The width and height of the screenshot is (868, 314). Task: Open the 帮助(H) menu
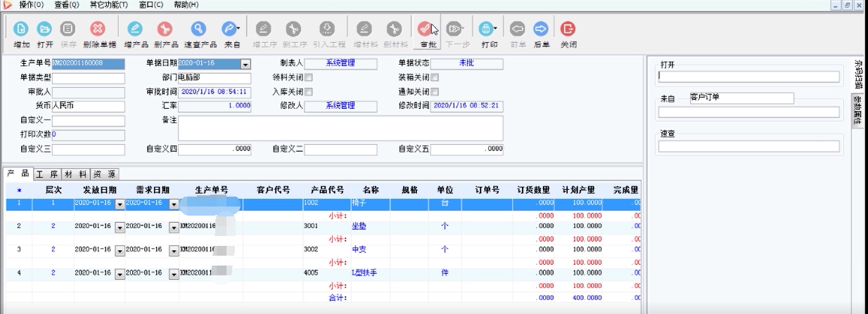click(186, 5)
